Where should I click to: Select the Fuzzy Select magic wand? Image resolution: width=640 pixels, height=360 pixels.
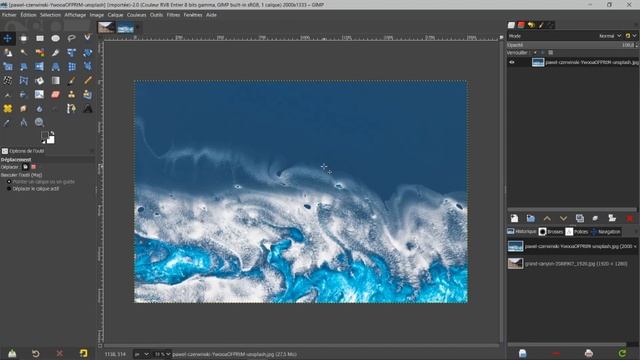(x=24, y=53)
